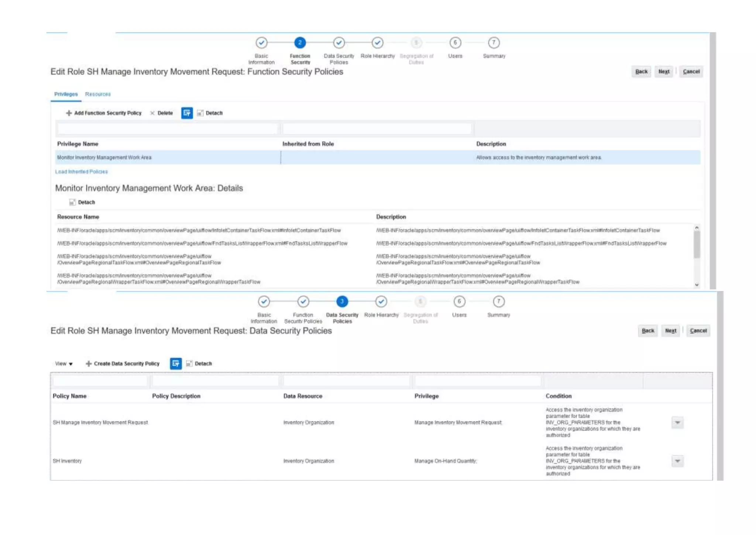This screenshot has width=756, height=535.
Task: Select the Privileges tab
Action: [x=66, y=94]
